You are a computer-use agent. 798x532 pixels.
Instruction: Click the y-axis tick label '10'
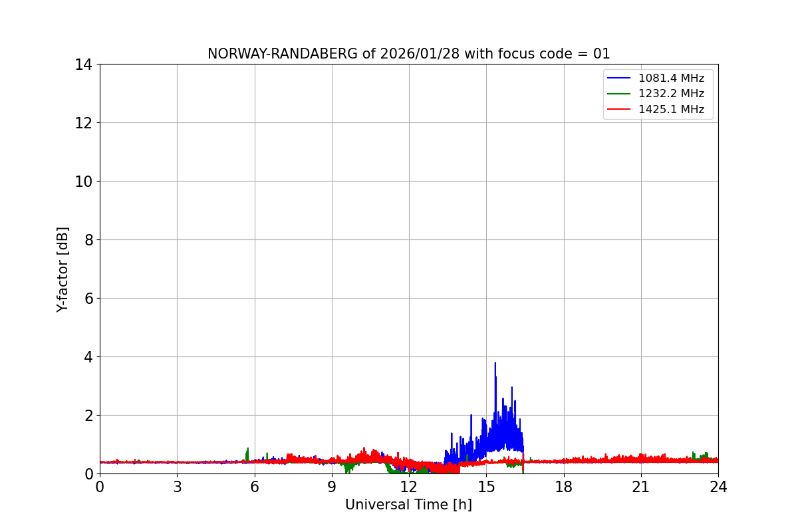(84, 182)
